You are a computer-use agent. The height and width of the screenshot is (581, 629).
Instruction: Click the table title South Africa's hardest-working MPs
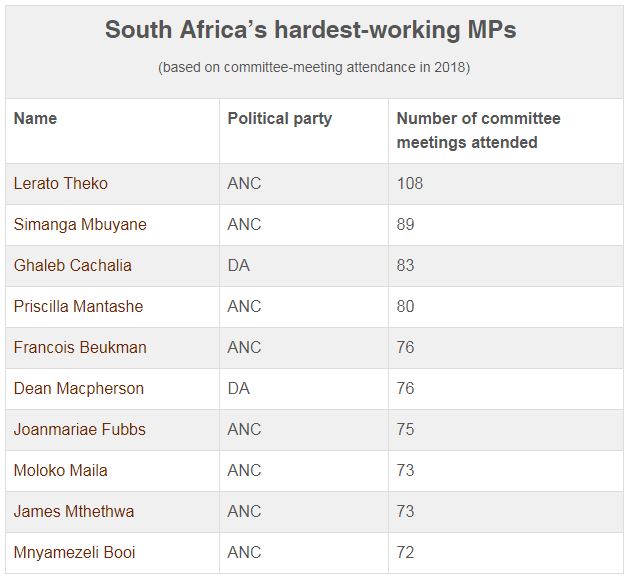tap(311, 30)
